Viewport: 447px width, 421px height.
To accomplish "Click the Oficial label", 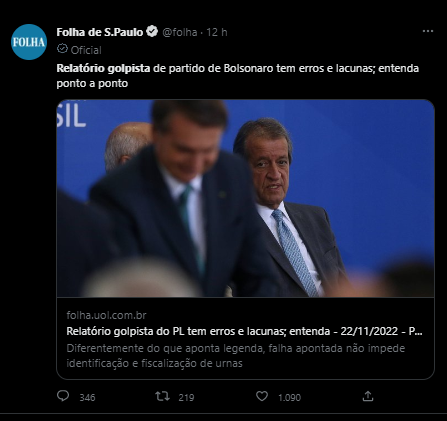I will tap(86, 50).
